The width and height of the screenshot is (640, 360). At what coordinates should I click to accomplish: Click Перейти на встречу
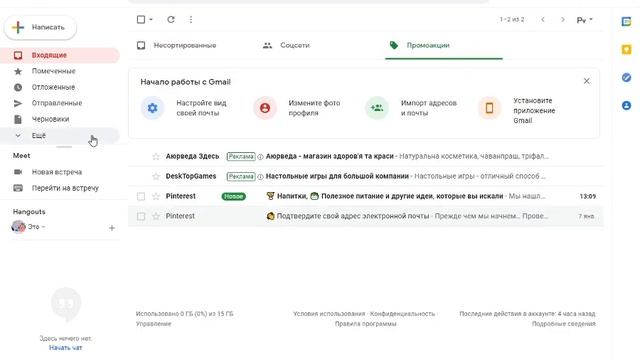(x=65, y=188)
